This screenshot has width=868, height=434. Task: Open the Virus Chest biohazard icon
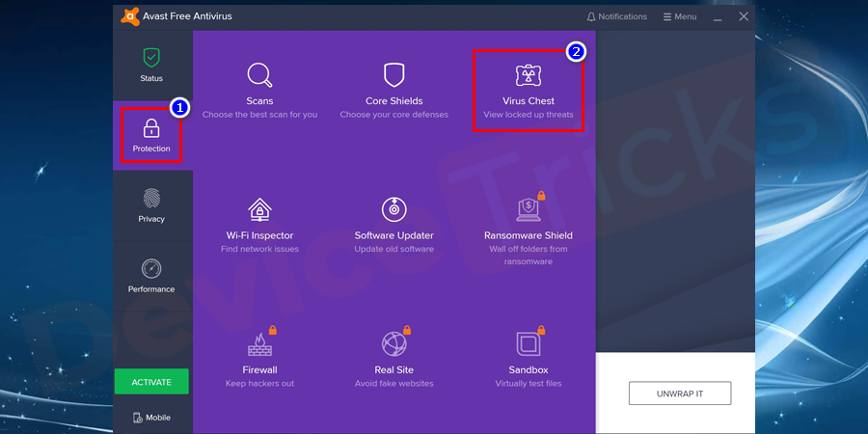click(x=529, y=75)
